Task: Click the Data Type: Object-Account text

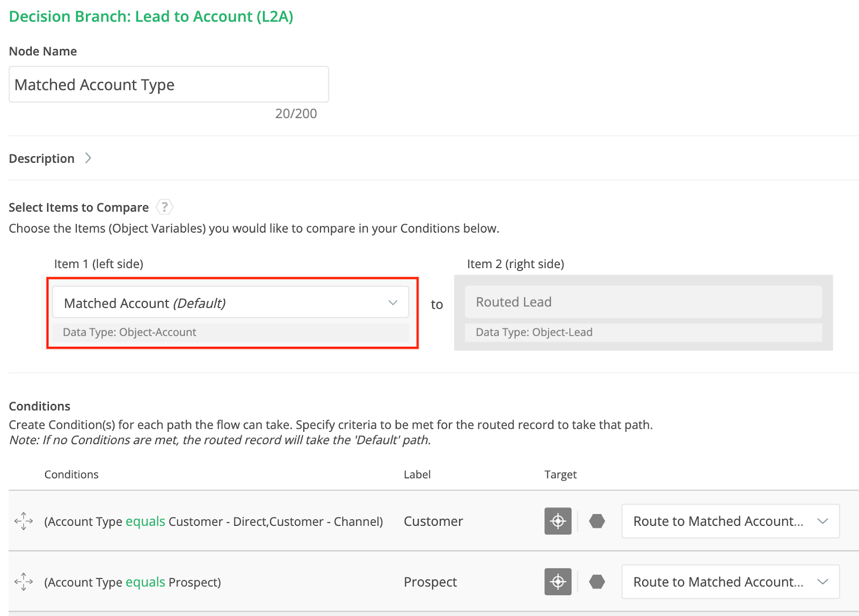Action: (x=129, y=332)
